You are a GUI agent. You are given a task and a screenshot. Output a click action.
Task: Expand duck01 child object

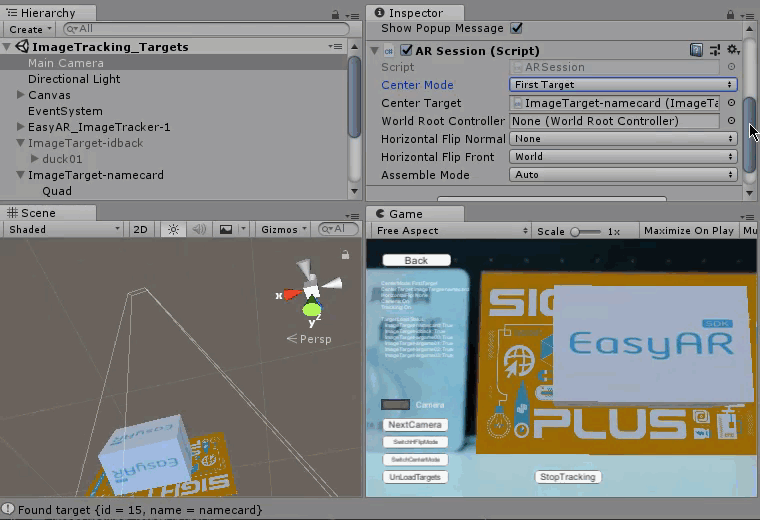click(x=34, y=158)
